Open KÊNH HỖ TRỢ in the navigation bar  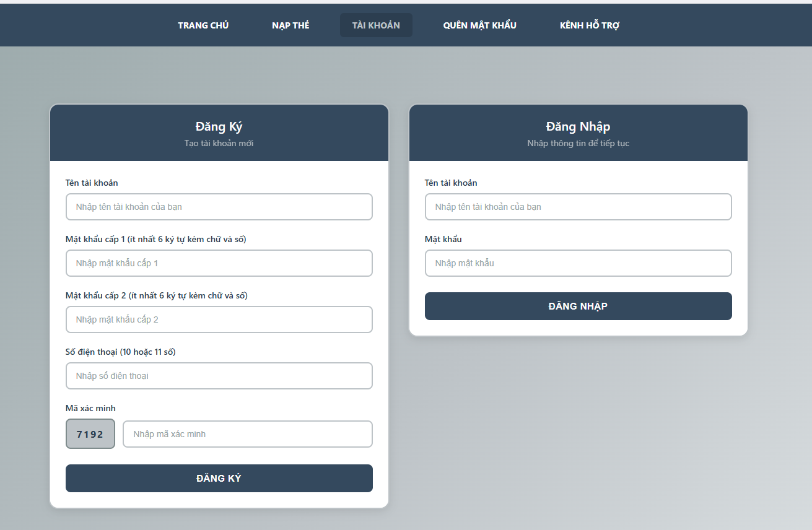(590, 25)
